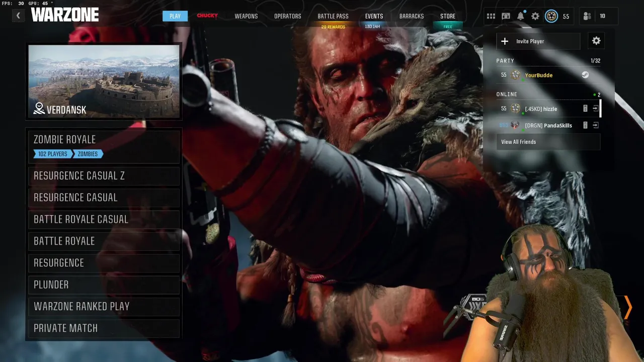Select Battle Royale Casual mode
Screen dimensions: 644x362
pos(104,219)
